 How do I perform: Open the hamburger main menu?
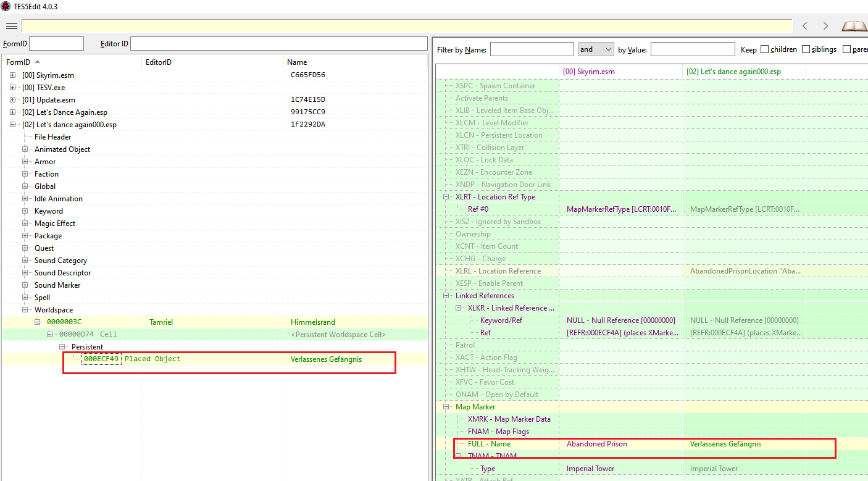click(x=11, y=26)
